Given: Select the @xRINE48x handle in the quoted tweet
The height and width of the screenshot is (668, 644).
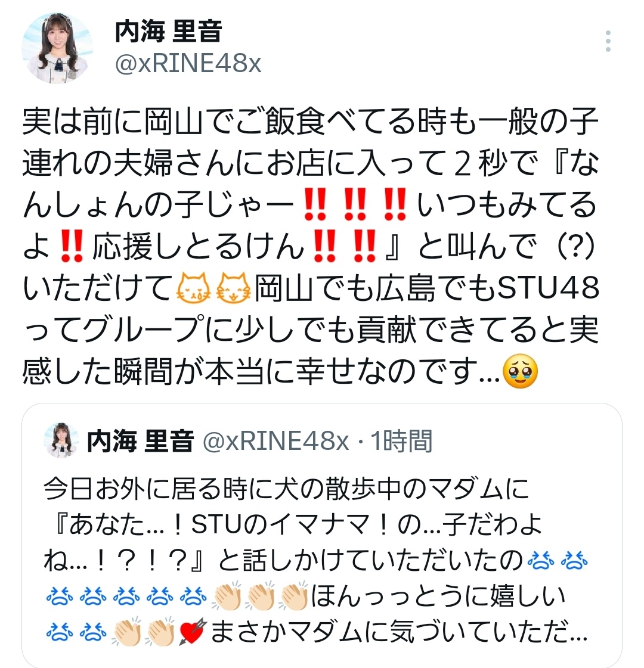Looking at the screenshot, I should click(x=275, y=441).
